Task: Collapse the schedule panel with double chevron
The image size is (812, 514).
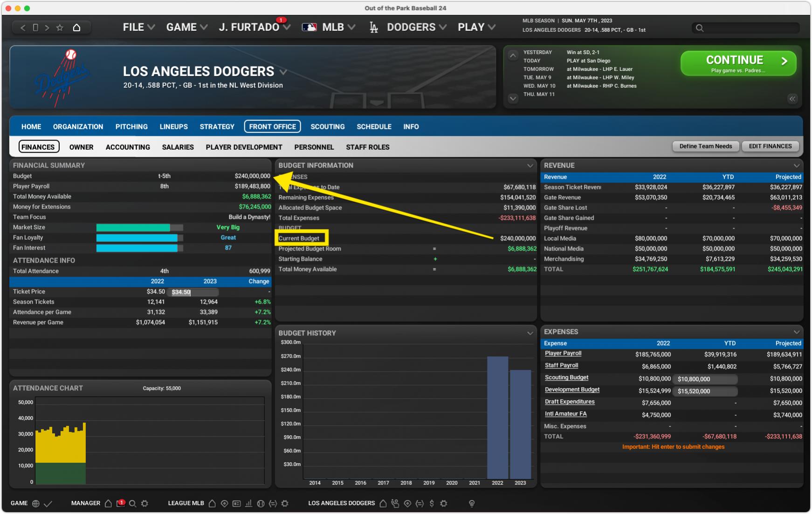Action: pos(792,99)
